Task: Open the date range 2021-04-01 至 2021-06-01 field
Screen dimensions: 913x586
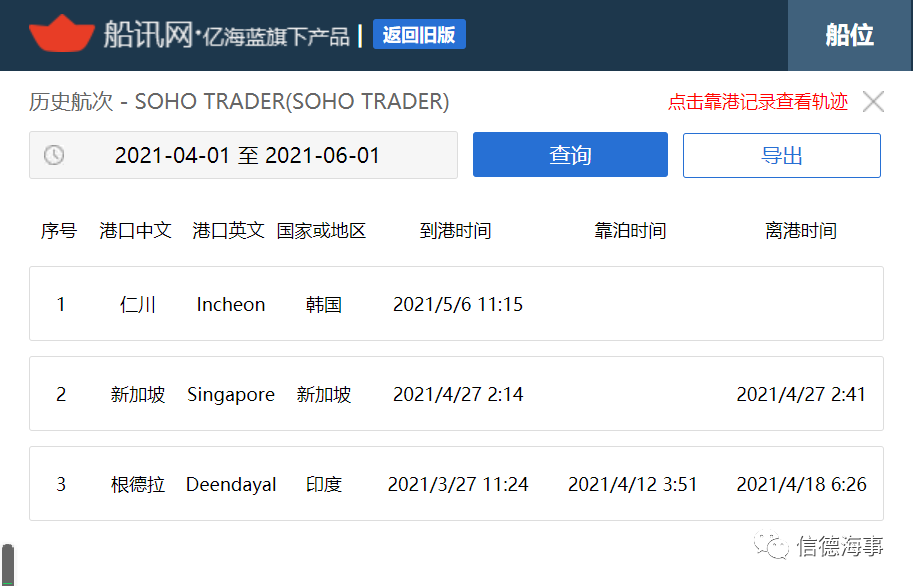Action: [243, 155]
